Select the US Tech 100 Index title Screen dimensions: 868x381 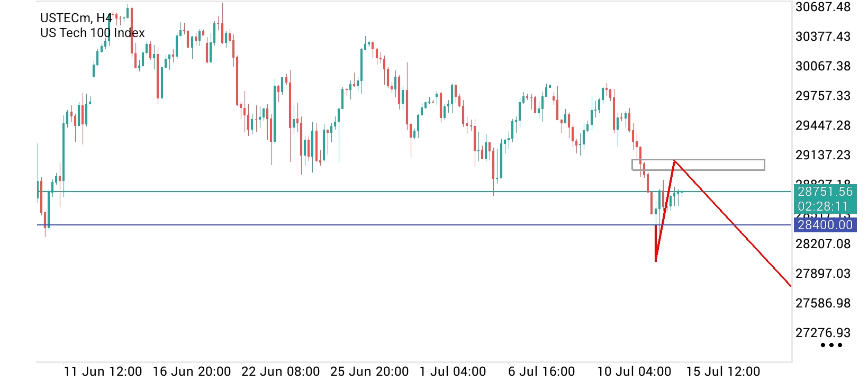click(93, 33)
